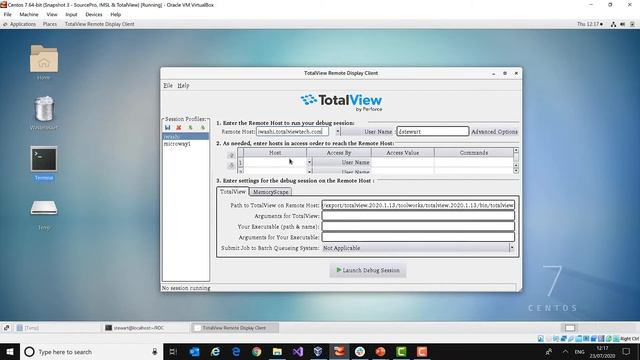Click the save session profile icon
Screen dimensions: 640x360
point(167,128)
